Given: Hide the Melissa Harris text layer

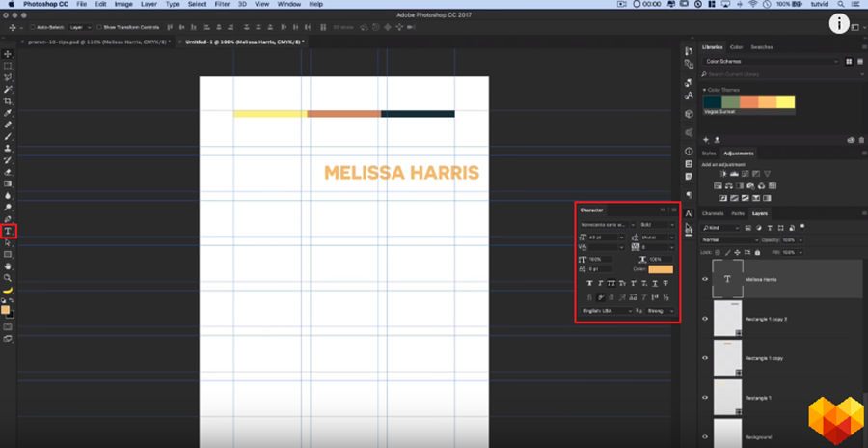Looking at the screenshot, I should 705,279.
